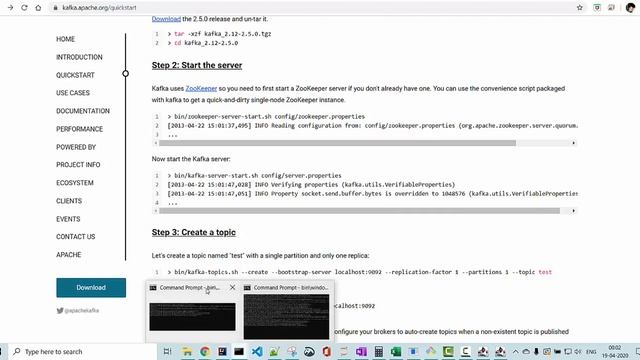Screen dimensions: 640x360
Task: Open the HOME sidebar menu item
Action: coord(65,39)
